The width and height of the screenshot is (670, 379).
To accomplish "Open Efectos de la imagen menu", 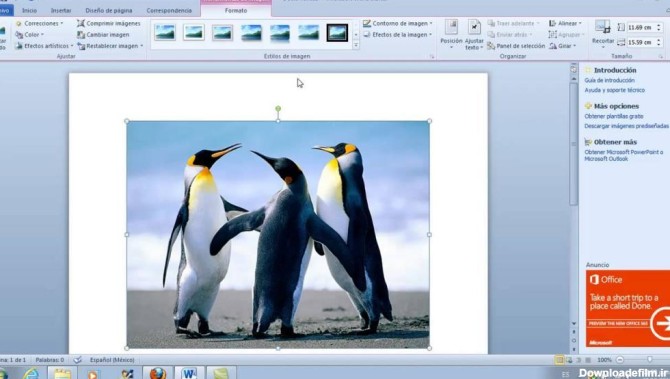I will [398, 34].
